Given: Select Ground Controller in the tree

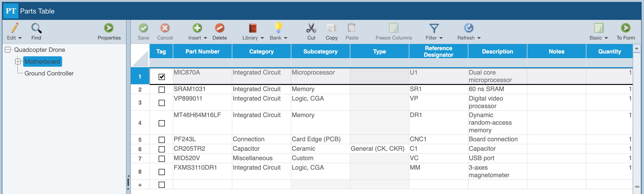Looking at the screenshot, I should (49, 73).
